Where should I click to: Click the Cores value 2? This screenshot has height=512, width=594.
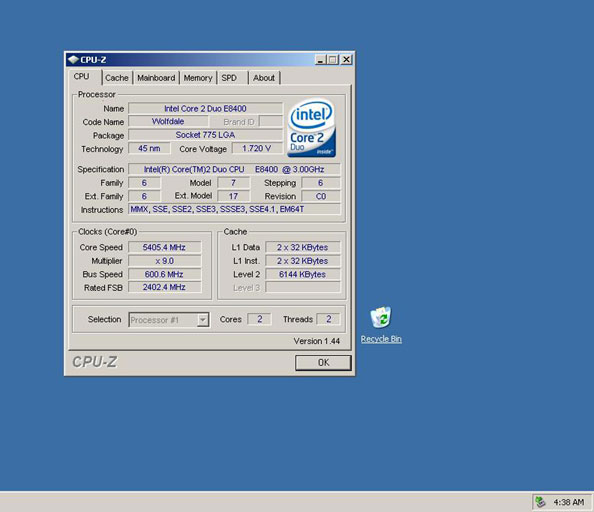(259, 319)
